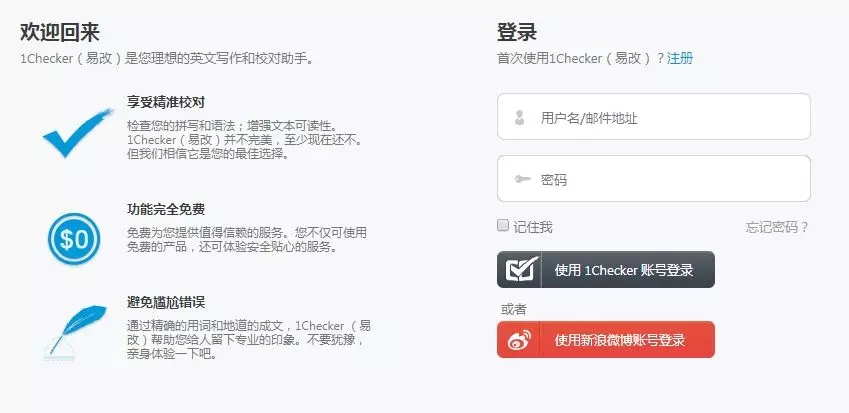Viewport: 849px width, 413px height.
Task: Click the checkbox logo on 1Checker login button
Action: (x=522, y=269)
